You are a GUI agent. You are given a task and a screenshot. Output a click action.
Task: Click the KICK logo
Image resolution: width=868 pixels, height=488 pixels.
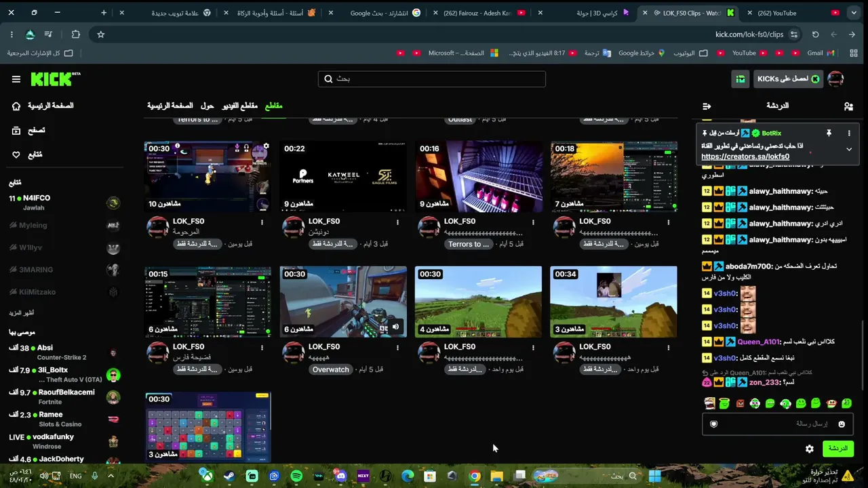(56, 79)
